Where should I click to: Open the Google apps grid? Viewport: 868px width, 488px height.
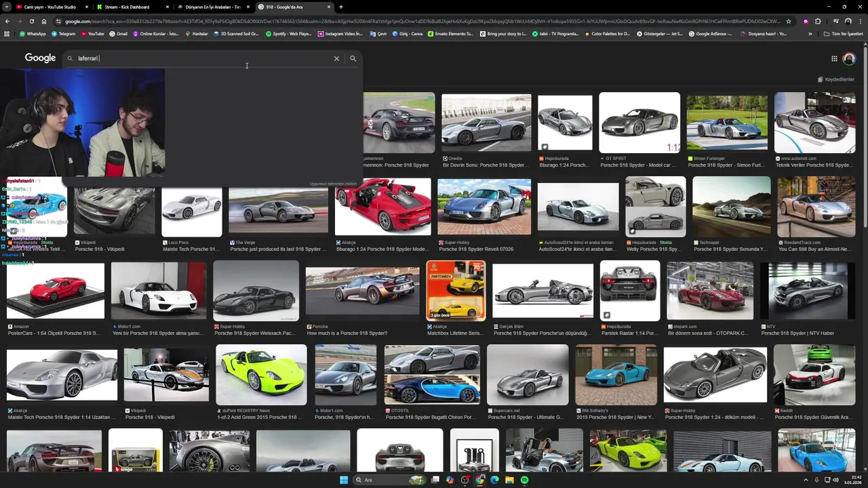pyautogui.click(x=834, y=58)
